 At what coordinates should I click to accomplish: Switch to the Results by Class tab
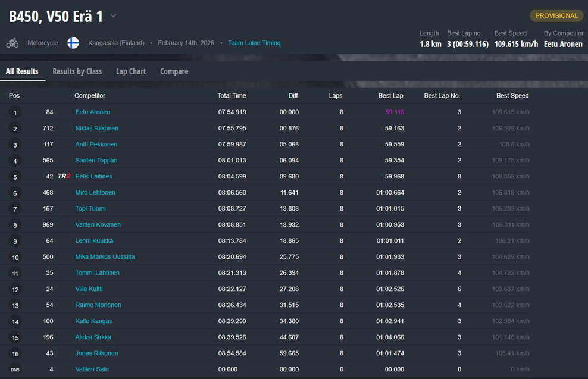[x=77, y=71]
